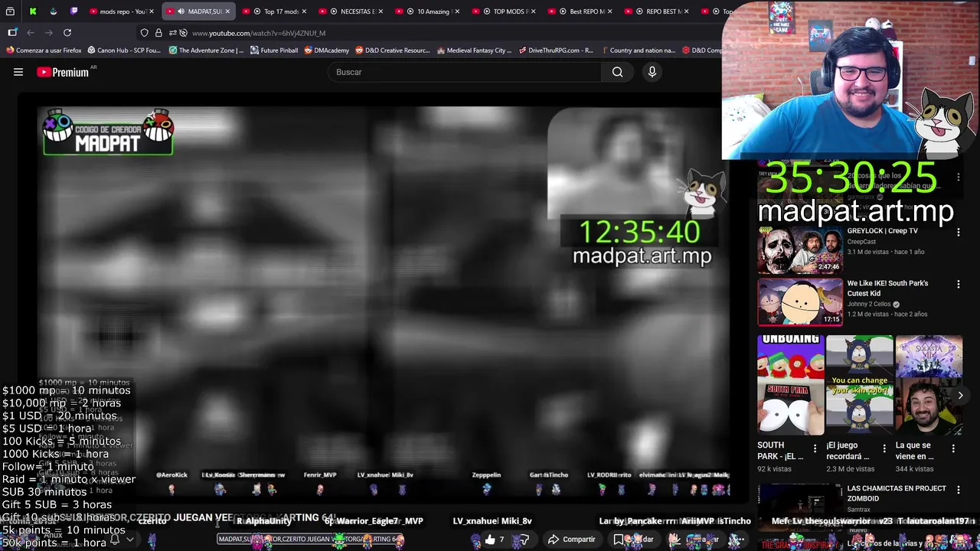
Task: Open options for GREYLOCK Creep TV video
Action: point(958,232)
